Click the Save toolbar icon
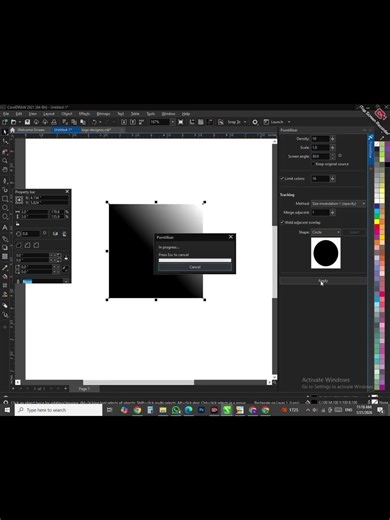Viewport: 390px width, 520px height. click(x=27, y=122)
